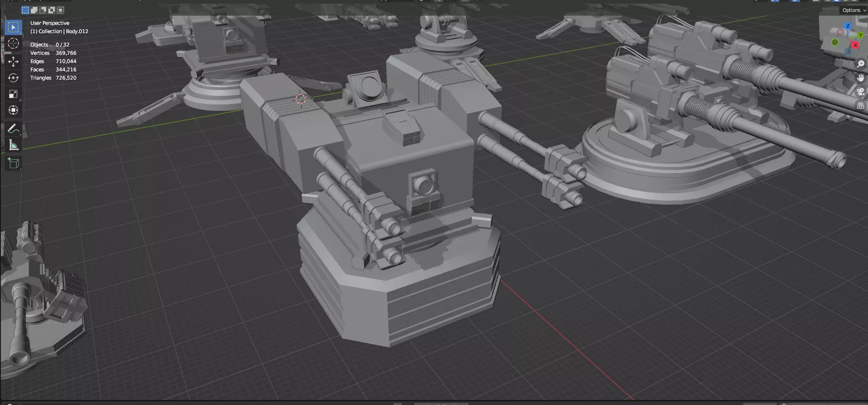Click the Edges 710,044 statistic
The height and width of the screenshot is (405, 868).
[53, 61]
